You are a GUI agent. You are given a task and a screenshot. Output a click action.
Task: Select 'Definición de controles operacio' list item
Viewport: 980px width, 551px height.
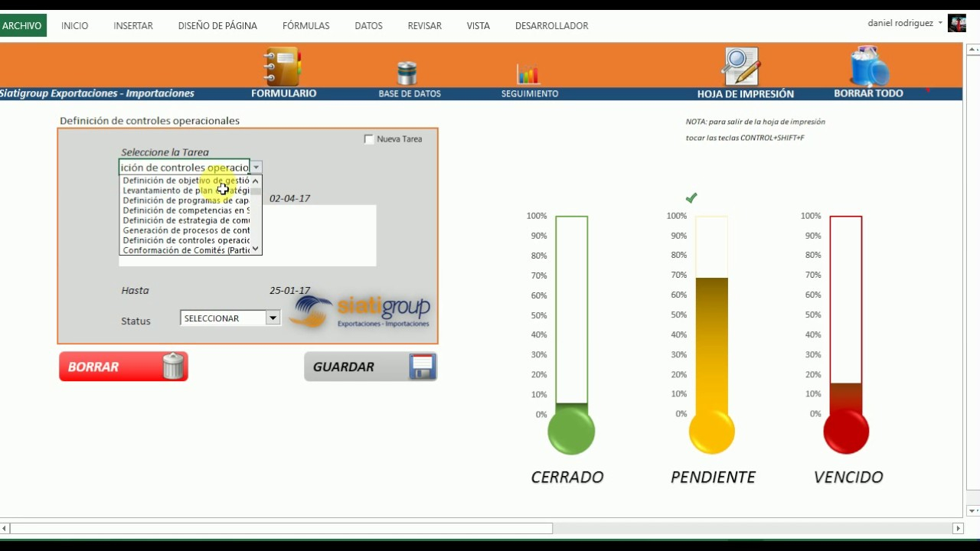tap(186, 240)
